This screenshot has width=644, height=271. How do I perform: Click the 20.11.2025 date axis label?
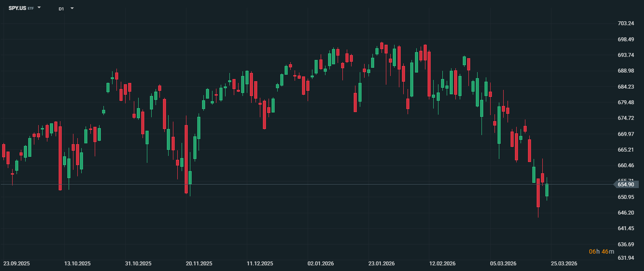tap(199, 264)
